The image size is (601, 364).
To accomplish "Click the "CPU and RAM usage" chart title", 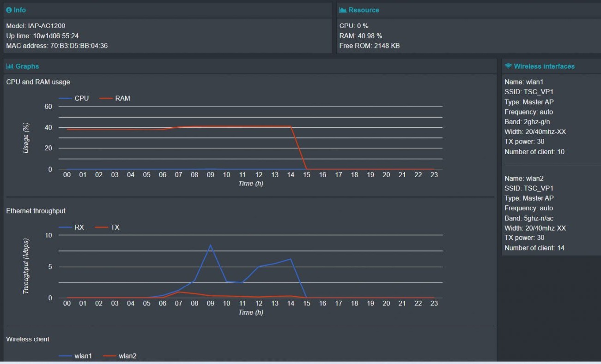I will [x=38, y=82].
